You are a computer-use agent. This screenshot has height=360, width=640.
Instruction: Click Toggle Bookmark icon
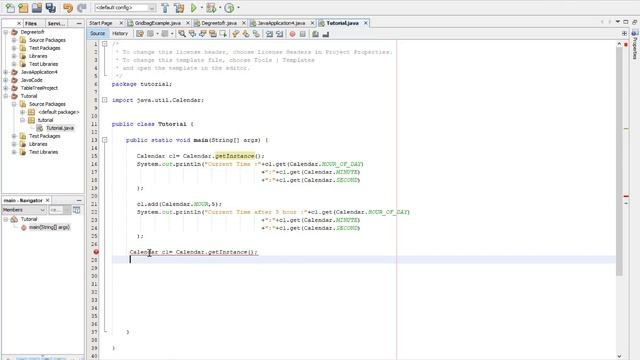(x=256, y=34)
